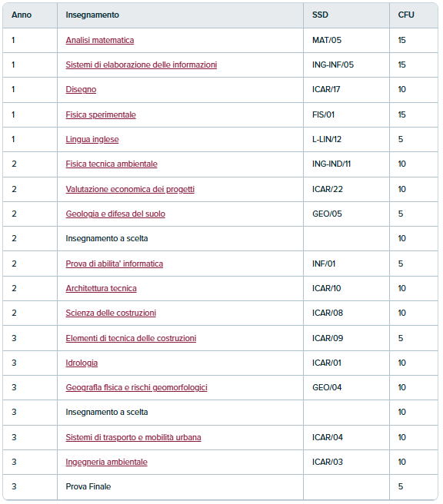Open Elementi di tecnica delle costruzioni
The image size is (443, 504).
coord(131,338)
